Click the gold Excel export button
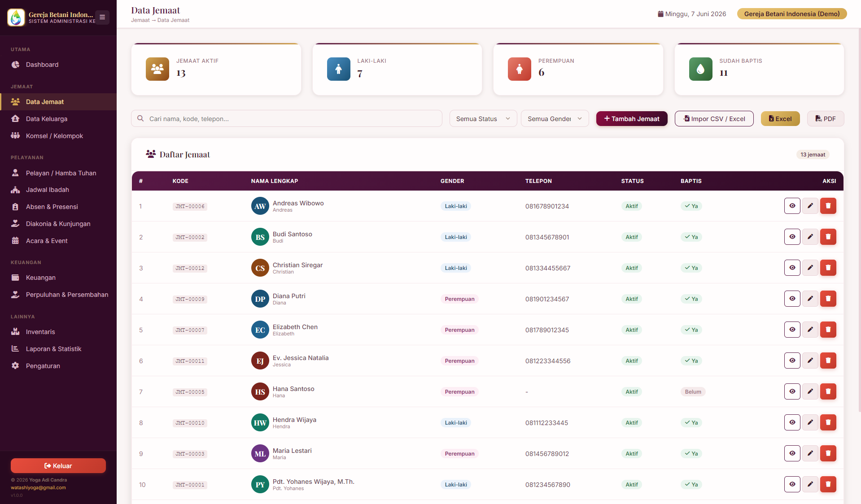Viewport: 861px width, 504px height. [x=780, y=118]
